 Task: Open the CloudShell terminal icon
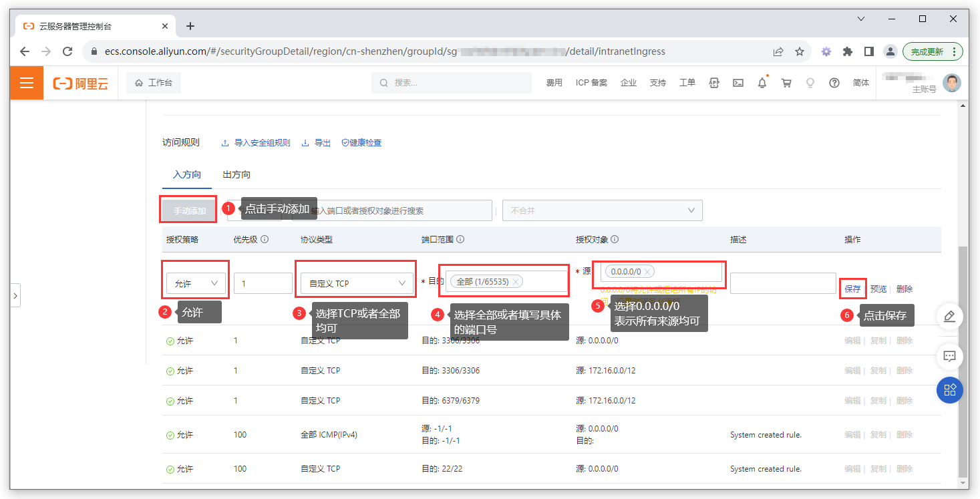(738, 82)
